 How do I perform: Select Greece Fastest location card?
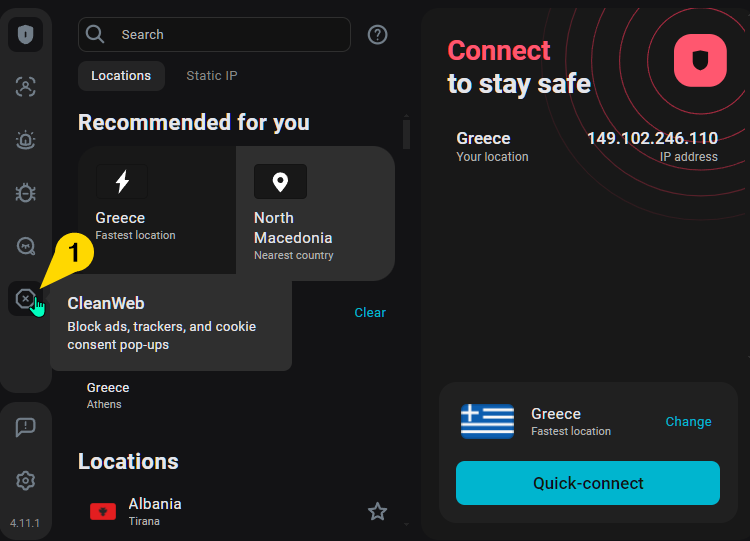point(157,210)
